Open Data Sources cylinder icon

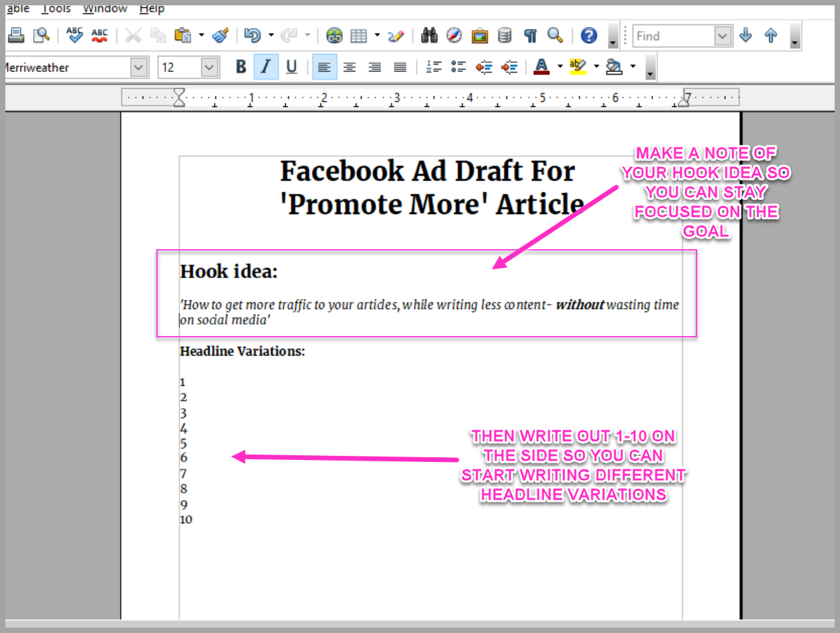tap(505, 36)
